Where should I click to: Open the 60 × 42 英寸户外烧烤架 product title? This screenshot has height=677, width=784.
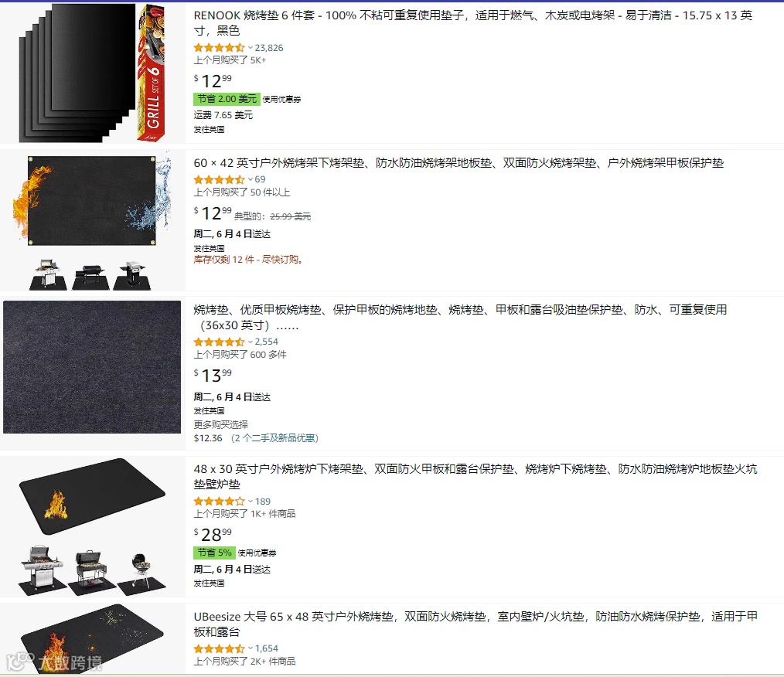[x=458, y=163]
